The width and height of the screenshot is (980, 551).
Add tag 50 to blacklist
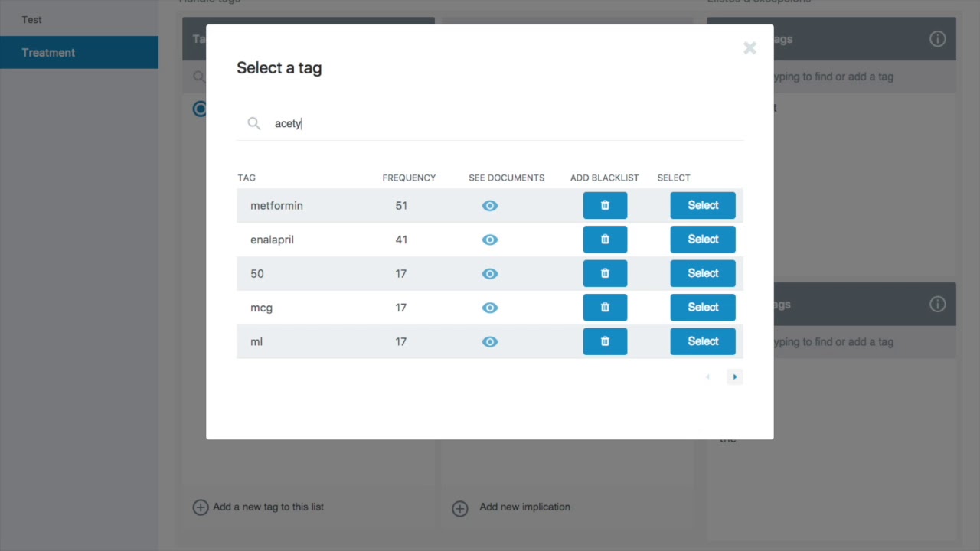605,273
